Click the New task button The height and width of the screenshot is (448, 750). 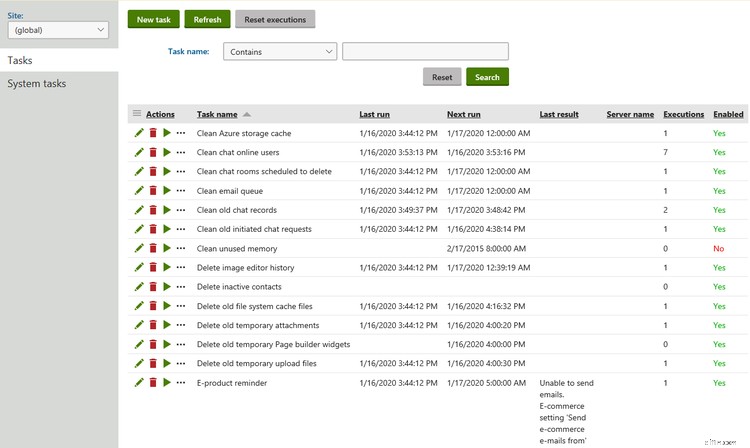click(x=153, y=19)
